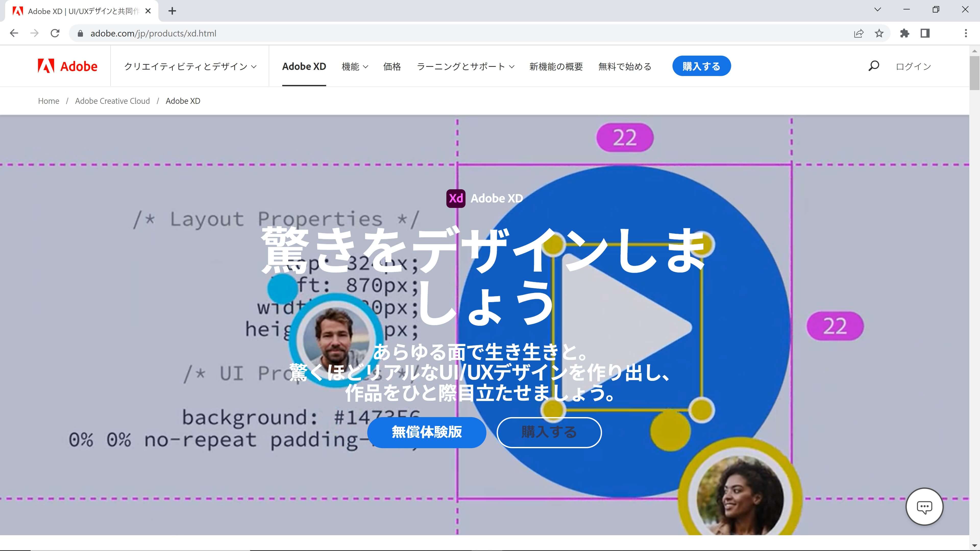Click the browser back arrow
This screenshot has width=980, height=551.
coord(14,33)
